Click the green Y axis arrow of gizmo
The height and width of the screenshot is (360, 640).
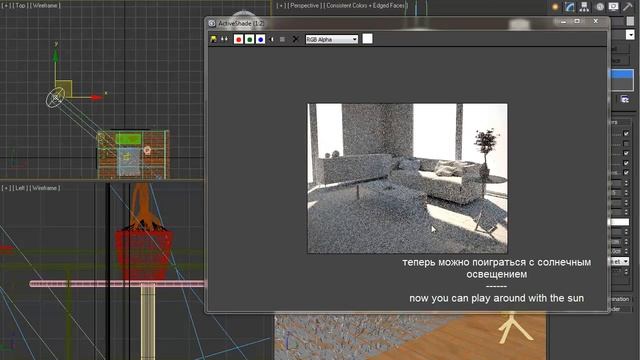click(56, 56)
